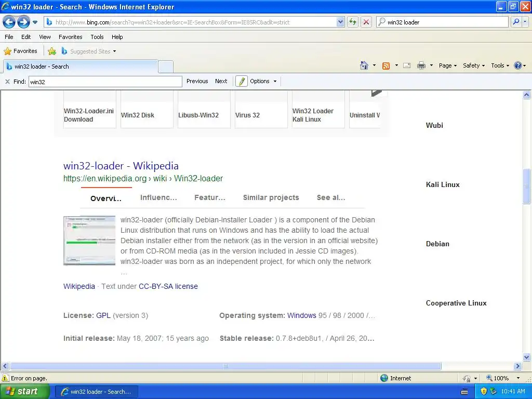The width and height of the screenshot is (532, 399).
Task: Open a new blank tab
Action: 166,67
